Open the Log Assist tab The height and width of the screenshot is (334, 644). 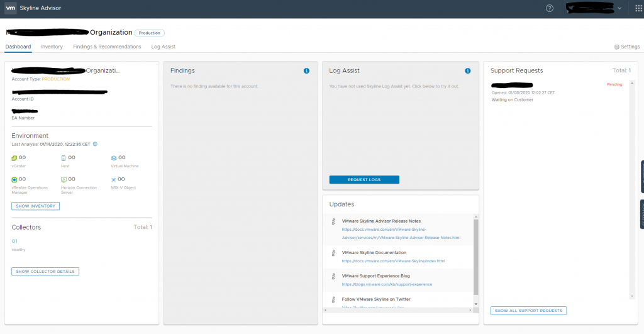coord(163,47)
